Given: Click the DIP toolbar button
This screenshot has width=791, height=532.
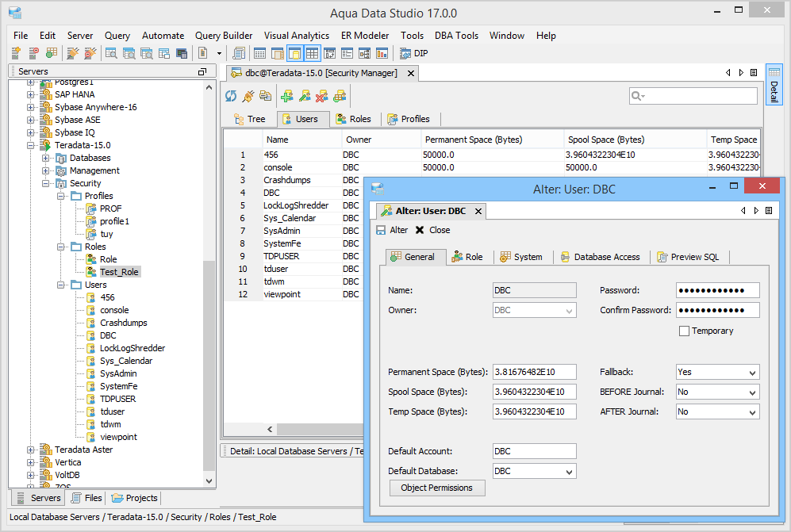Looking at the screenshot, I should click(413, 53).
